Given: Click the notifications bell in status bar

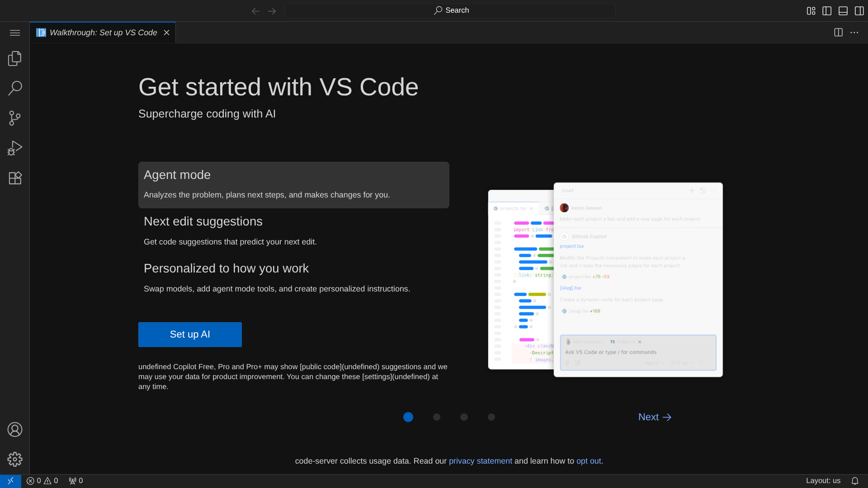Looking at the screenshot, I should (x=854, y=481).
